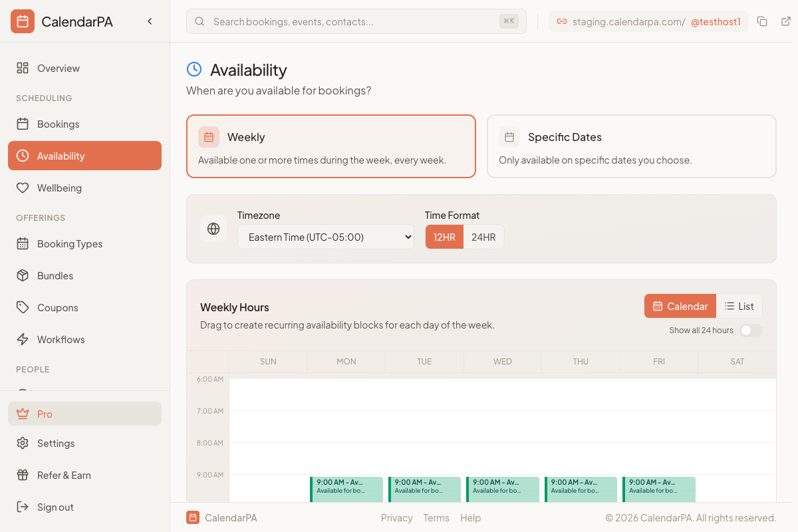Enable Show all 24 hours
The image size is (798, 532).
click(750, 330)
